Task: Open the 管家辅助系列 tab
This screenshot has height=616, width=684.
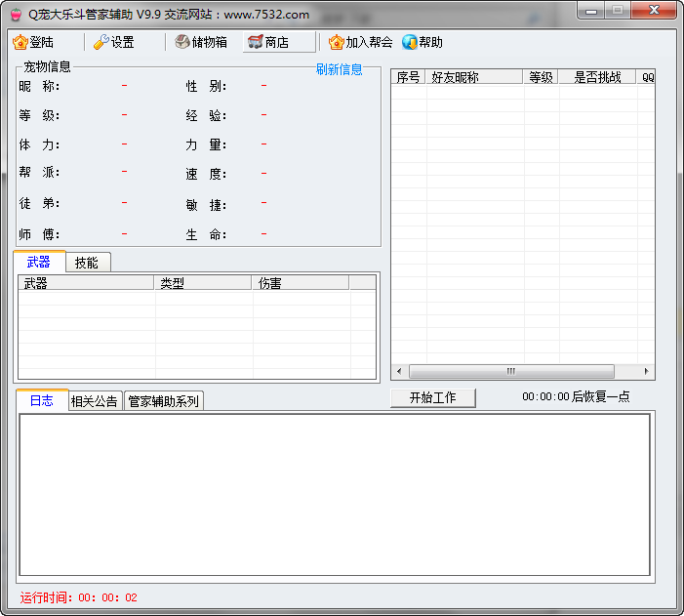Action: click(164, 401)
